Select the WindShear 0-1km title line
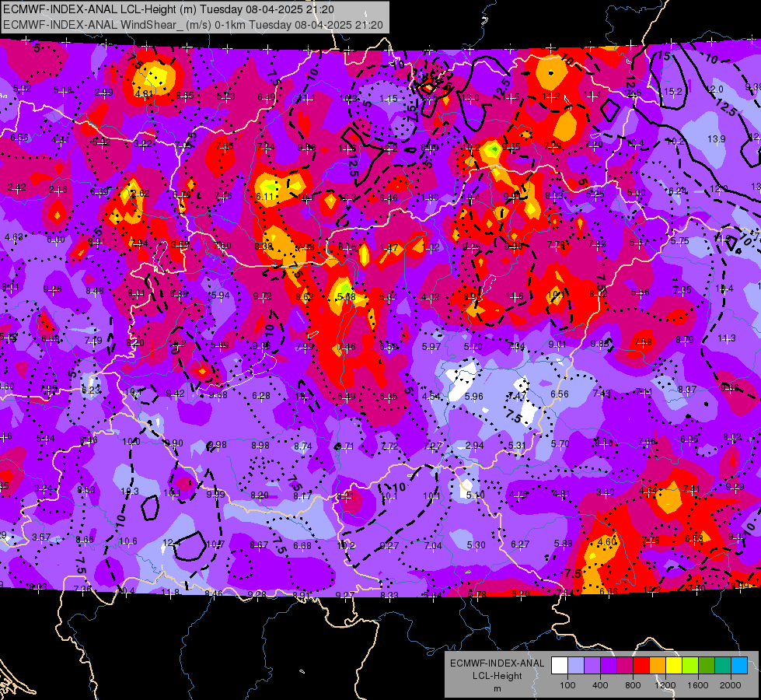 [193, 25]
